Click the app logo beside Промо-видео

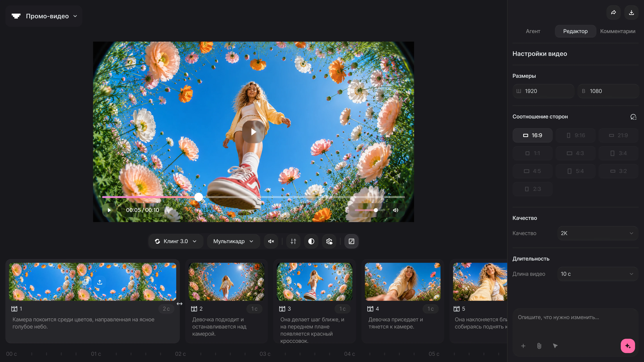pos(16,16)
